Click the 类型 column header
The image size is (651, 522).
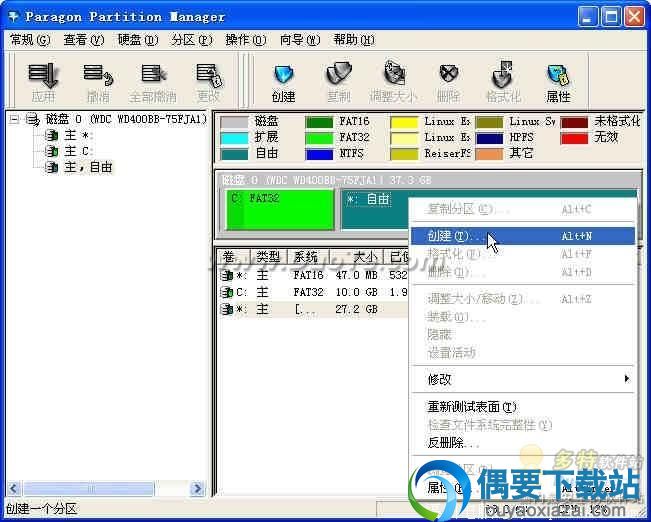point(268,257)
